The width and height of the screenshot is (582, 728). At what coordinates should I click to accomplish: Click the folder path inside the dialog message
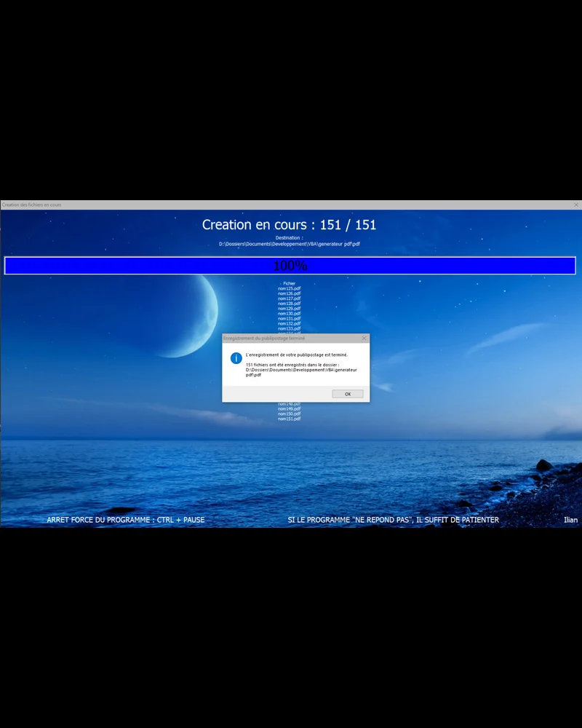(300, 370)
